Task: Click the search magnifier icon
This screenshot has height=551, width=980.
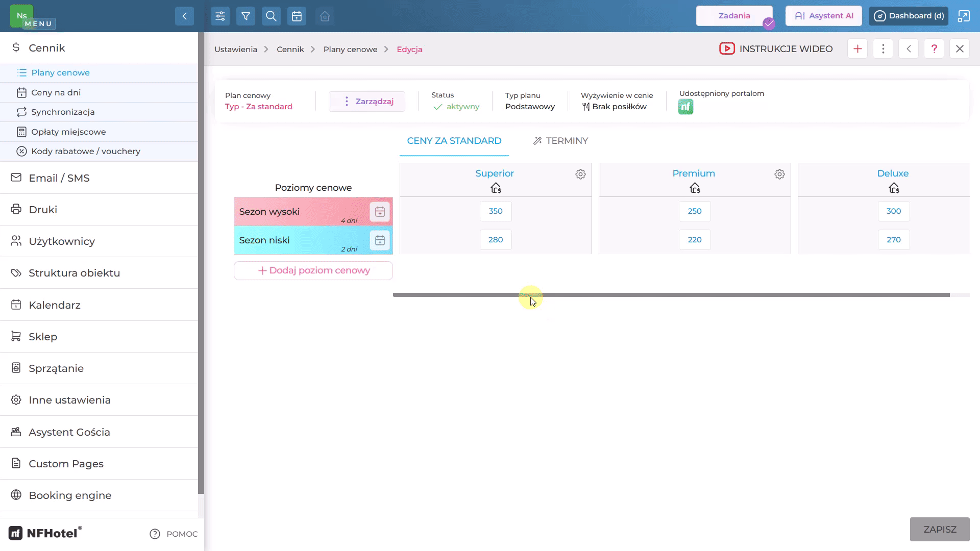Action: [x=271, y=16]
